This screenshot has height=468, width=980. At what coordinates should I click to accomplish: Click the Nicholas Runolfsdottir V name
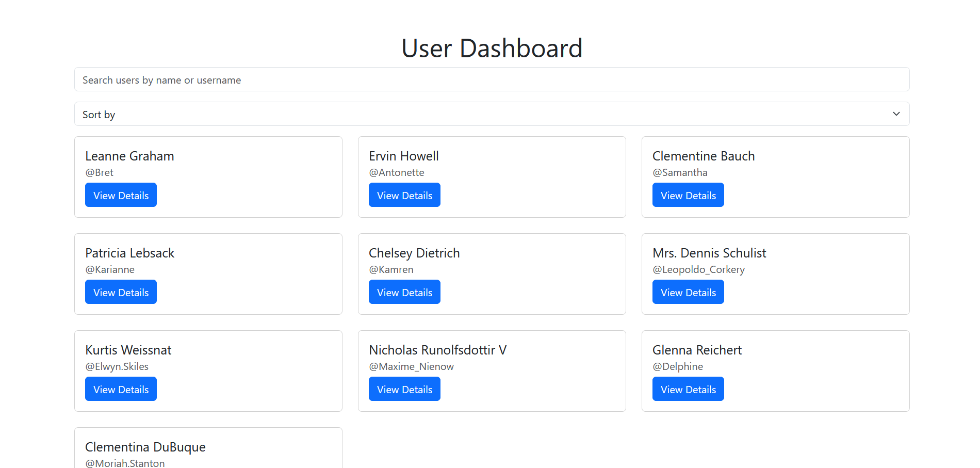[x=437, y=350]
